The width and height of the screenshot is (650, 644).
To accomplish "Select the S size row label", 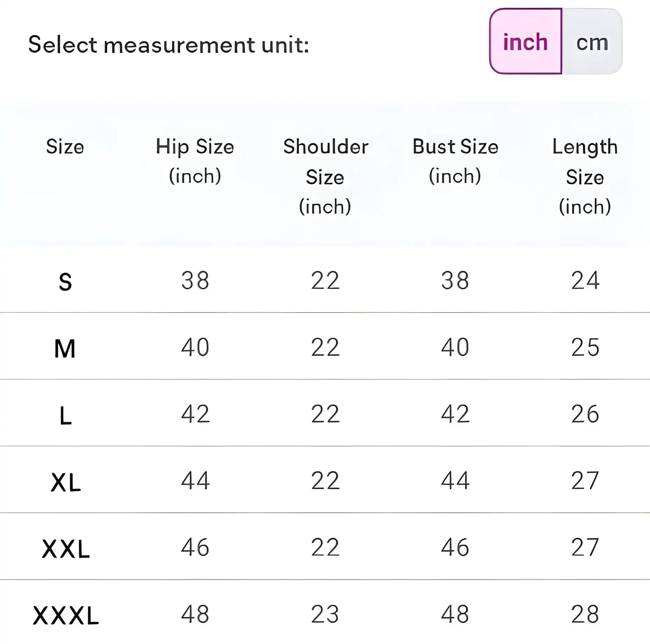I will click(65, 282).
